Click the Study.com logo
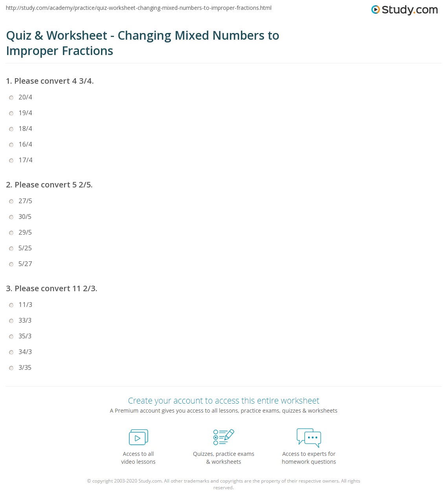This screenshot has width=448, height=503. tap(404, 10)
